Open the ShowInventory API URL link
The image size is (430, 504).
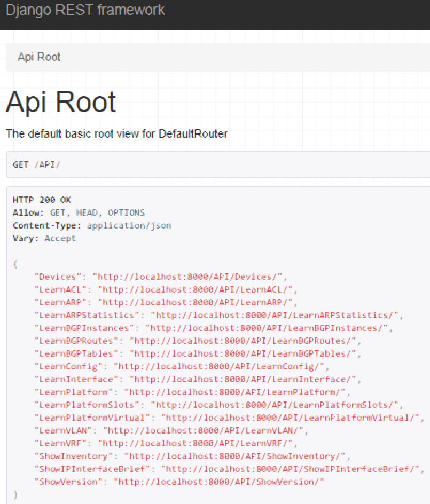click(235, 456)
